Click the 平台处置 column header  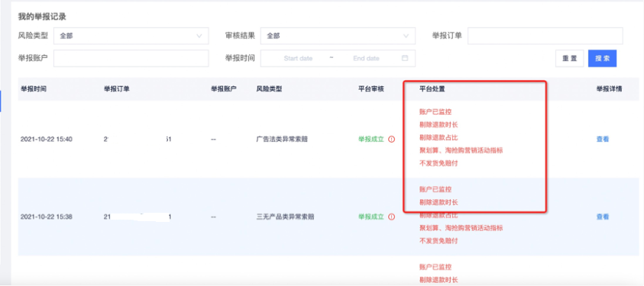tap(432, 88)
